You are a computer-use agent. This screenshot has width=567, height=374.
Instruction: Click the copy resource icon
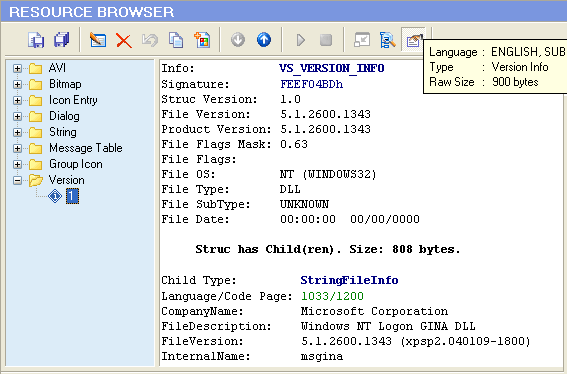(x=176, y=40)
